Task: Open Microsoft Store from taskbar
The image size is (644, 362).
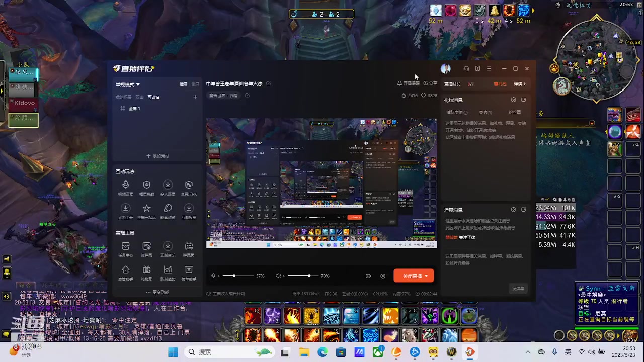Action: coord(341,352)
